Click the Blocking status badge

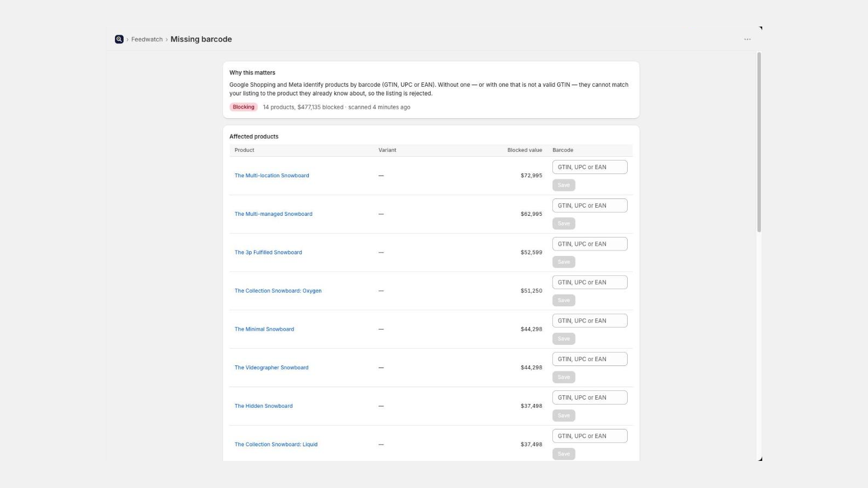click(244, 107)
